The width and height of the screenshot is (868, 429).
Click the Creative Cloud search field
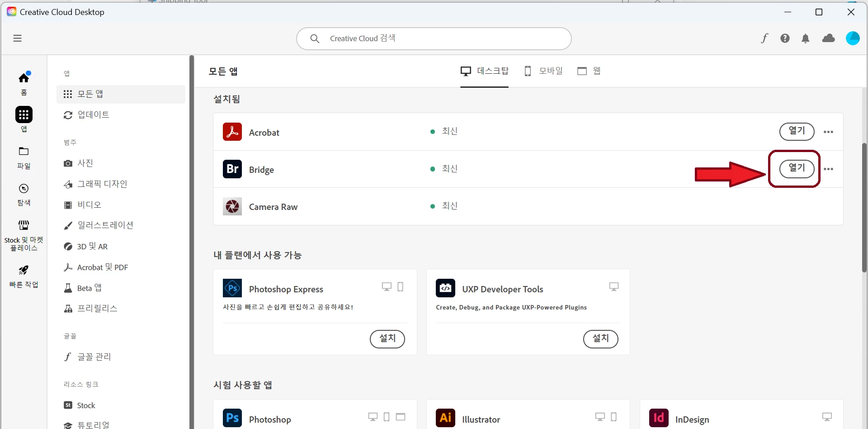pos(434,38)
